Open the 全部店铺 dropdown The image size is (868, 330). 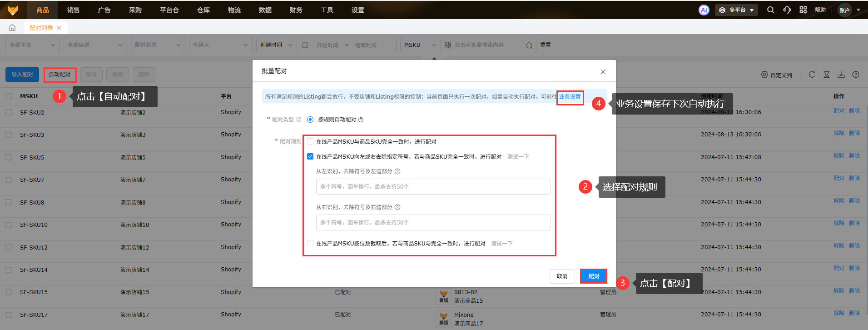click(95, 45)
